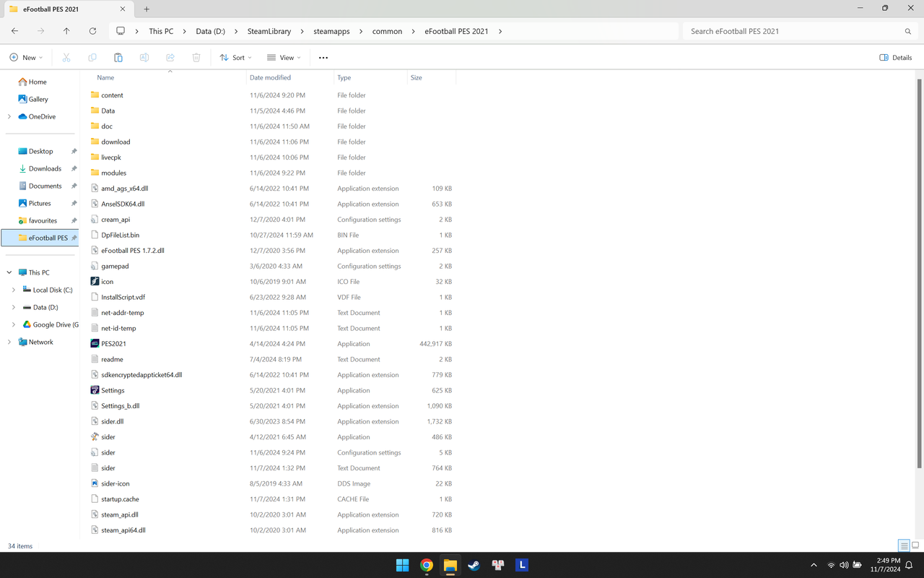Click inside the search box

click(794, 31)
